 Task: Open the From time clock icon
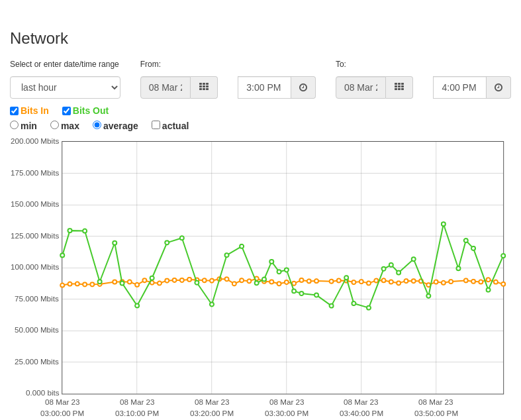[303, 87]
